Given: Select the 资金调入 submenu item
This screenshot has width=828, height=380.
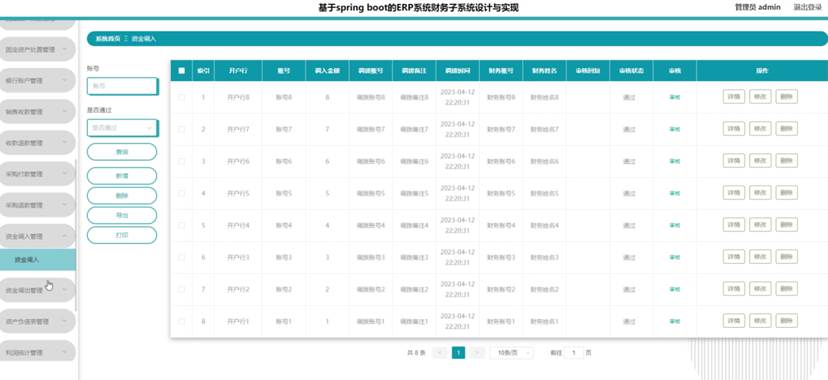Looking at the screenshot, I should [x=37, y=260].
